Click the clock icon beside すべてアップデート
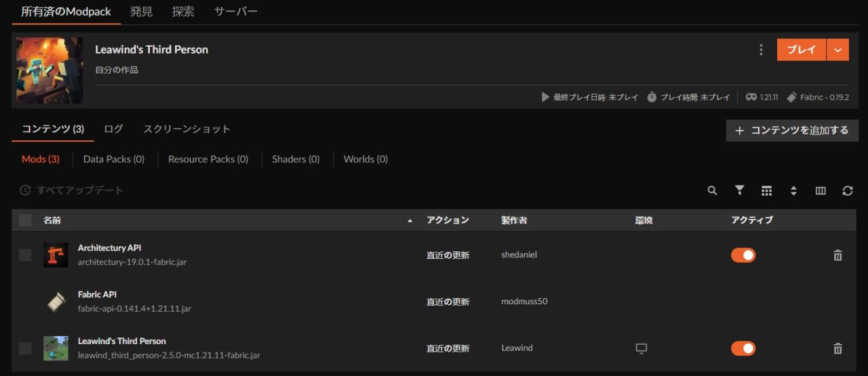868x376 pixels. coord(25,190)
